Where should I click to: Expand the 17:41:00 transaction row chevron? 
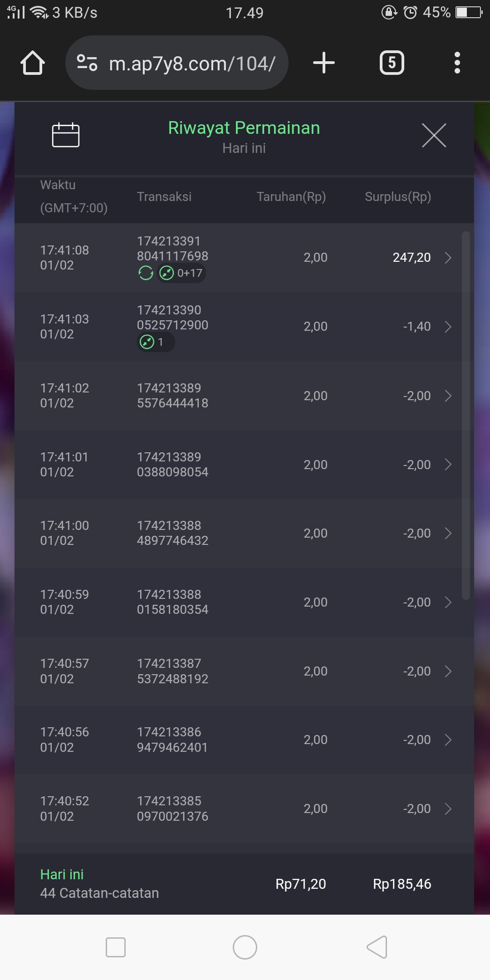(x=448, y=533)
